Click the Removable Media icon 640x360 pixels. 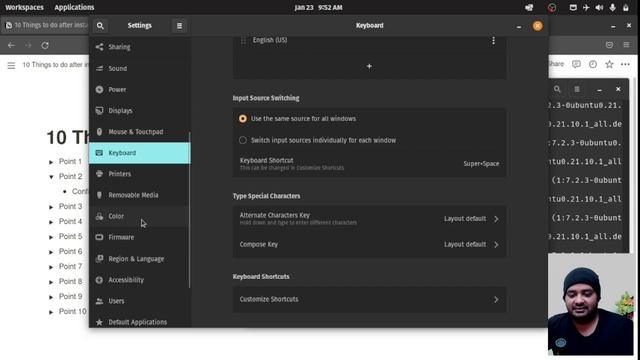(99, 195)
